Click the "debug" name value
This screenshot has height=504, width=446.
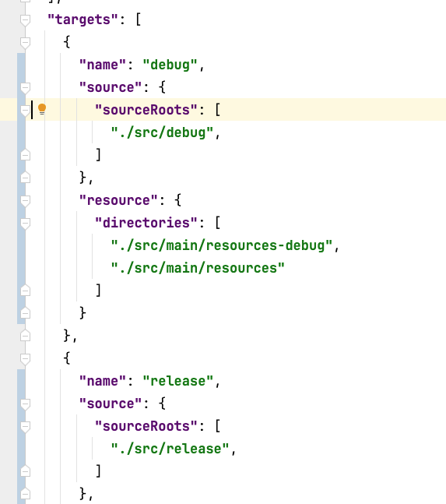[x=170, y=65]
